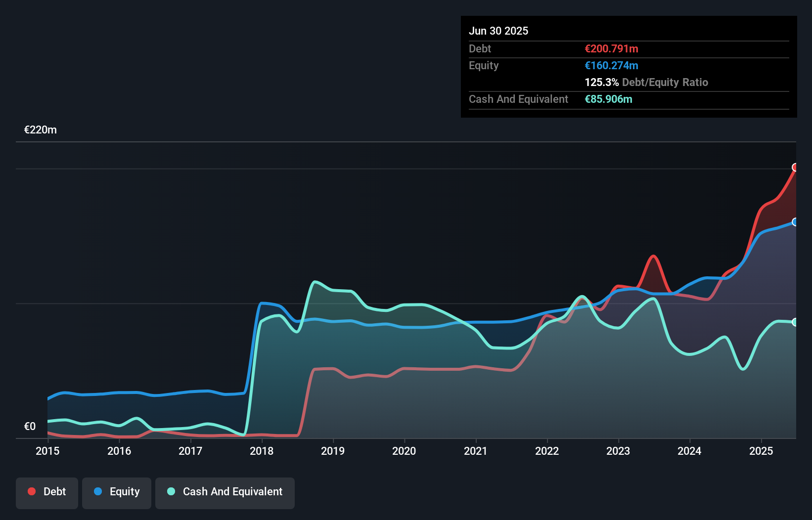Click the €200.791m Debt value in tooltip
812x520 pixels.
click(x=611, y=48)
